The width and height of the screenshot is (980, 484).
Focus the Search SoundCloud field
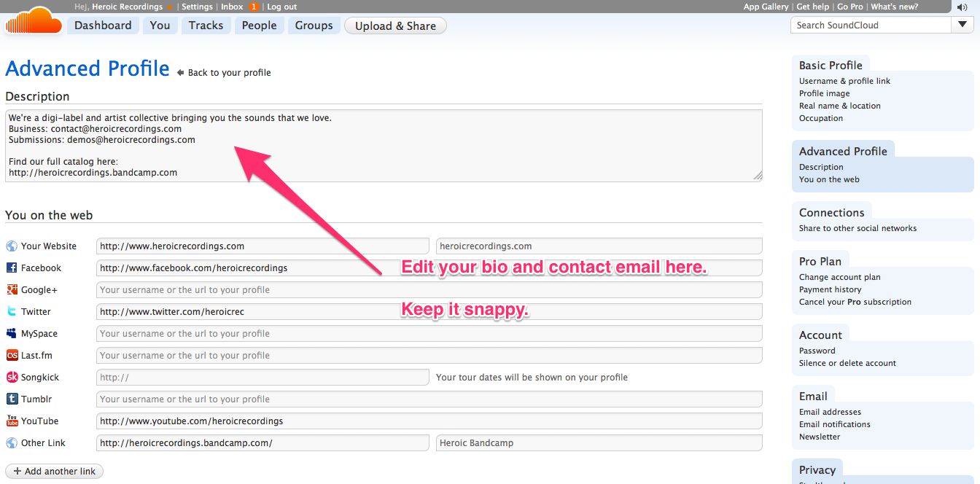[871, 25]
